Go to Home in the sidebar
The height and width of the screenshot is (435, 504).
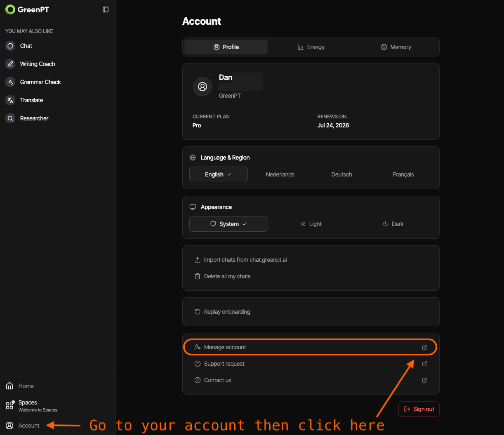[x=58, y=386]
